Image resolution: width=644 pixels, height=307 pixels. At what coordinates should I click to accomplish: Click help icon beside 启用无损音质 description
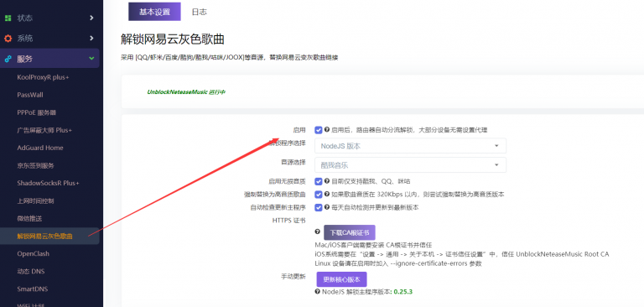pyautogui.click(x=327, y=181)
